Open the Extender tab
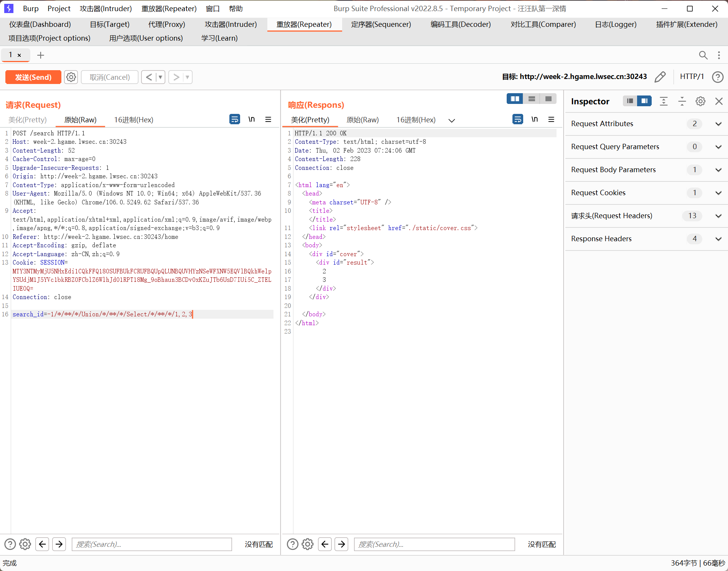728x571 pixels. 687,24
